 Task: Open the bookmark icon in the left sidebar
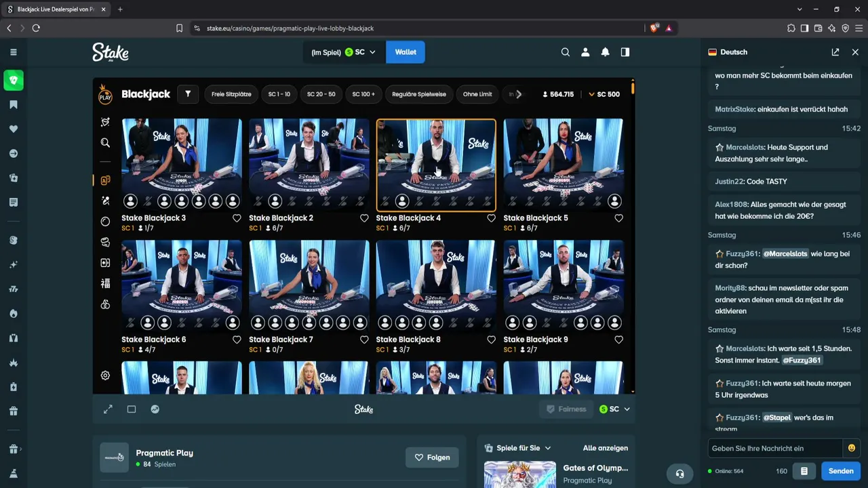coord(14,105)
